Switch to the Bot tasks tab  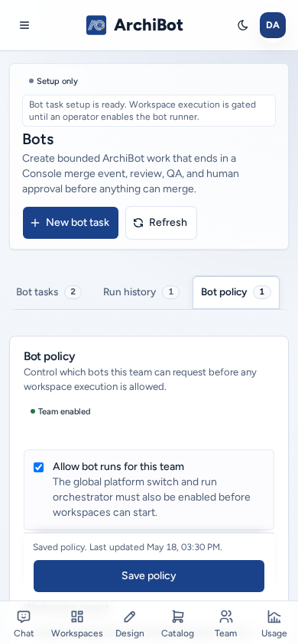click(48, 292)
